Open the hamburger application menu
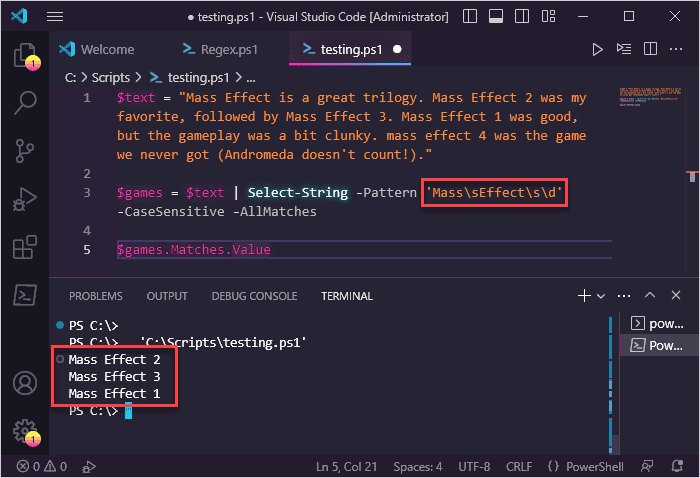This screenshot has width=700, height=478. pos(55,17)
